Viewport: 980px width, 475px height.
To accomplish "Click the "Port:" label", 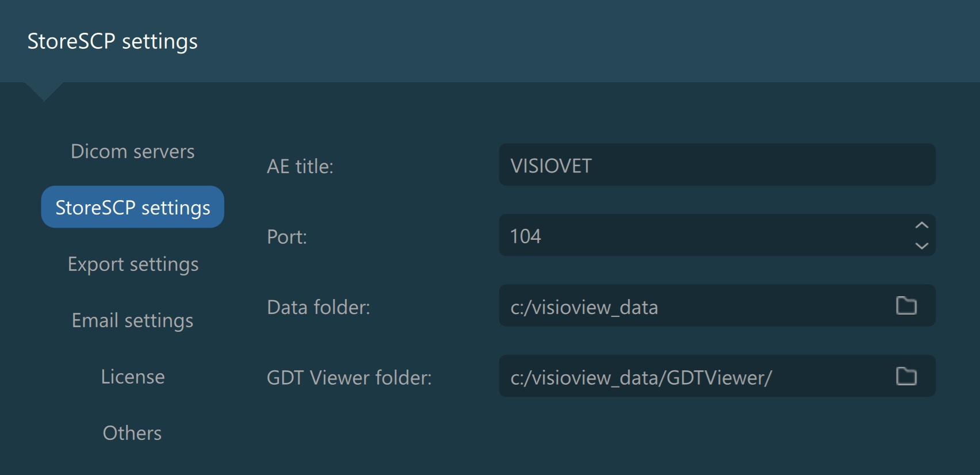I will point(286,237).
